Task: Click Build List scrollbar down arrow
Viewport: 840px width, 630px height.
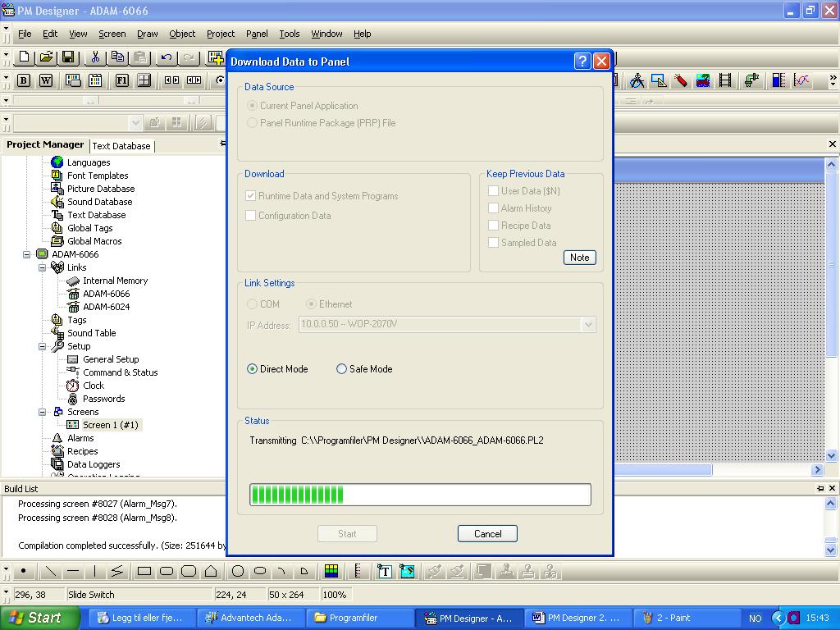Action: click(x=830, y=550)
